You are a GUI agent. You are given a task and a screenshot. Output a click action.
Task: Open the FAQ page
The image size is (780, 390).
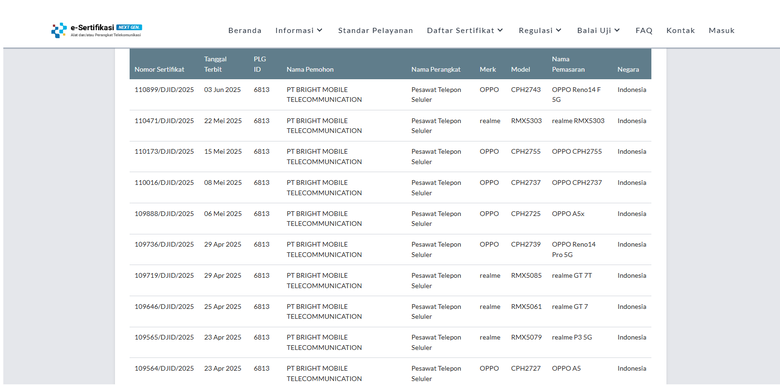coord(644,30)
